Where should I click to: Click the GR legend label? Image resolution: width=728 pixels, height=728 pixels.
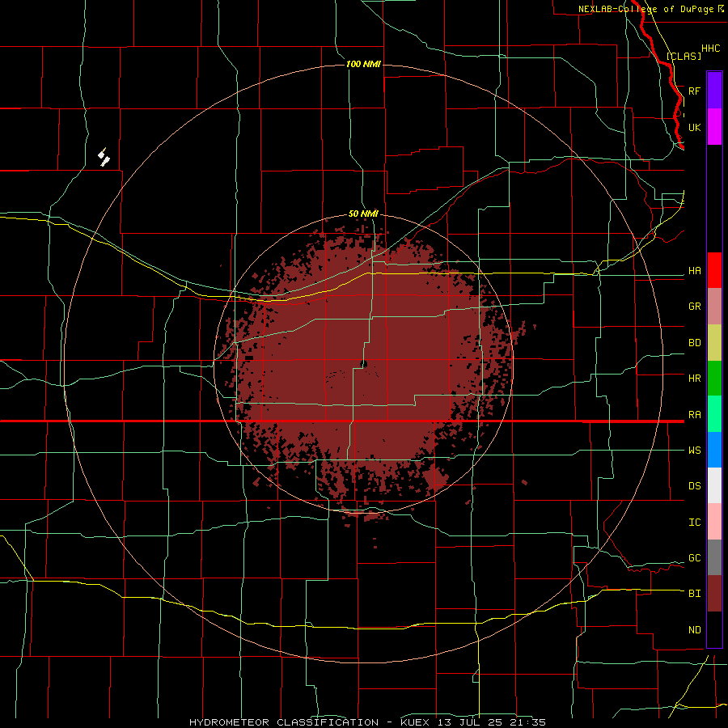[695, 307]
